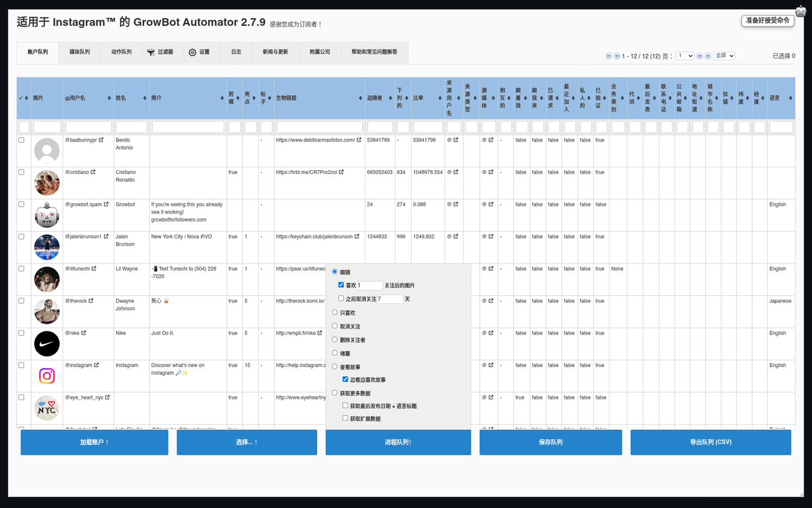Jump to the last page of results
The image size is (812, 508).
click(x=707, y=56)
